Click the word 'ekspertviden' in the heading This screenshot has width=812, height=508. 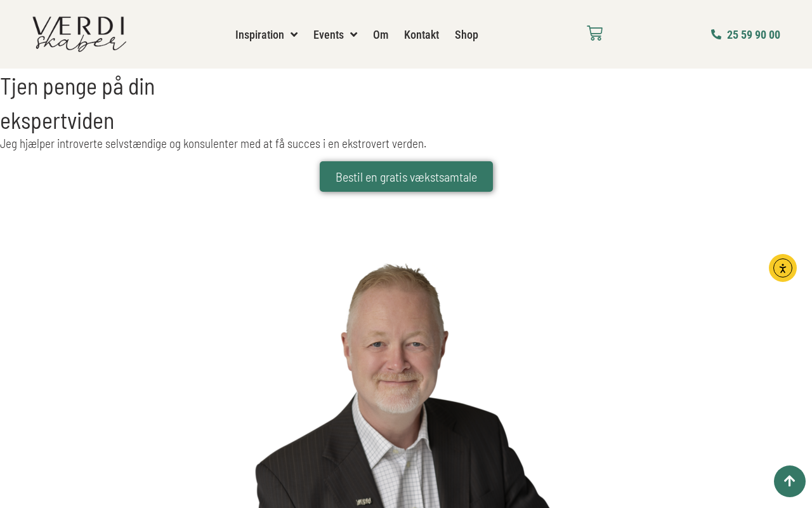[57, 121]
